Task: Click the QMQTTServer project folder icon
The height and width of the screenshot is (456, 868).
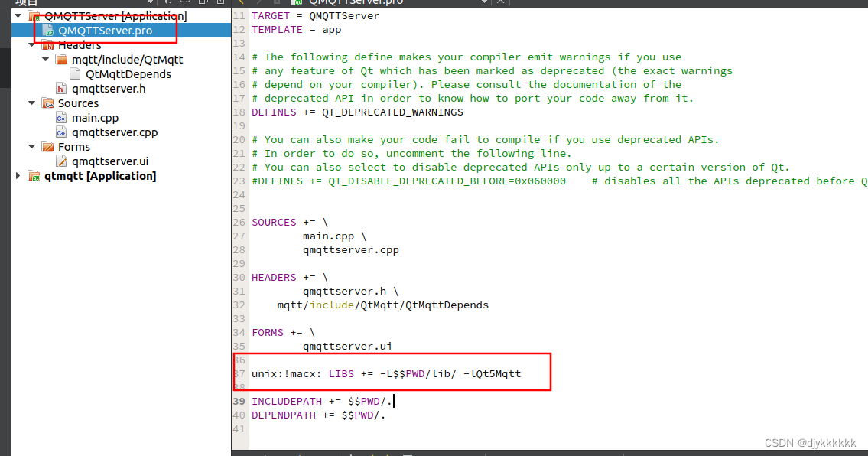Action: tap(34, 16)
